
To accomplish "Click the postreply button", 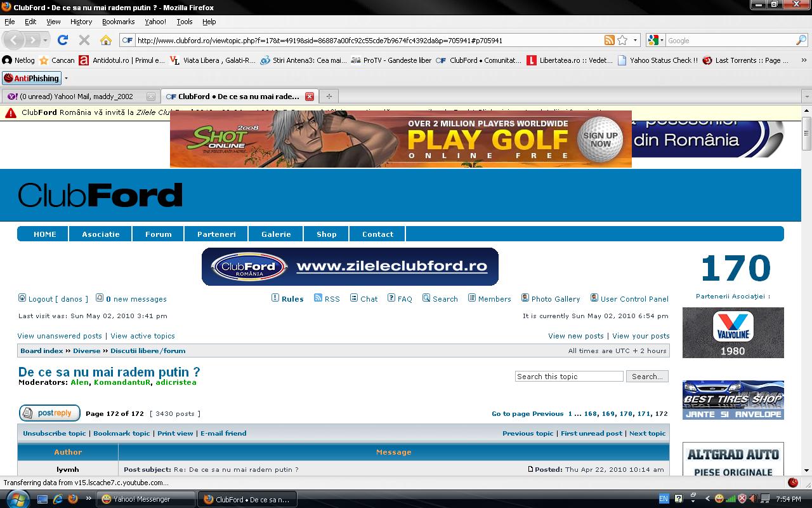I will [49, 413].
